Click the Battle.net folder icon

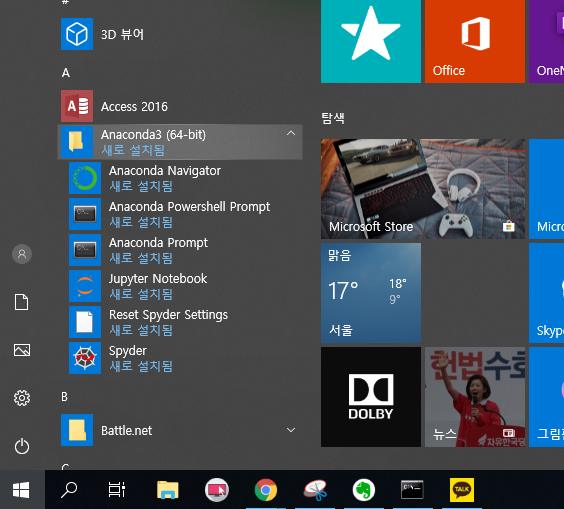tap(77, 430)
